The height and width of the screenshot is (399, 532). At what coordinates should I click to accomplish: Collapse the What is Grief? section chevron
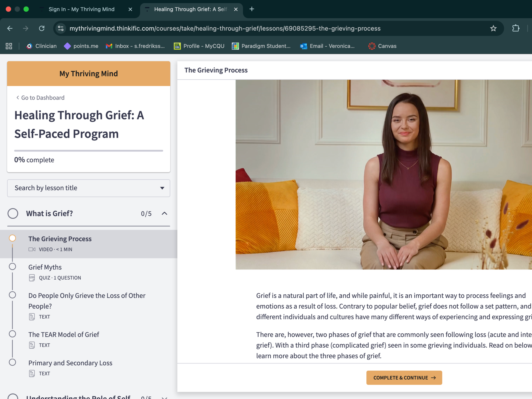[x=164, y=213]
